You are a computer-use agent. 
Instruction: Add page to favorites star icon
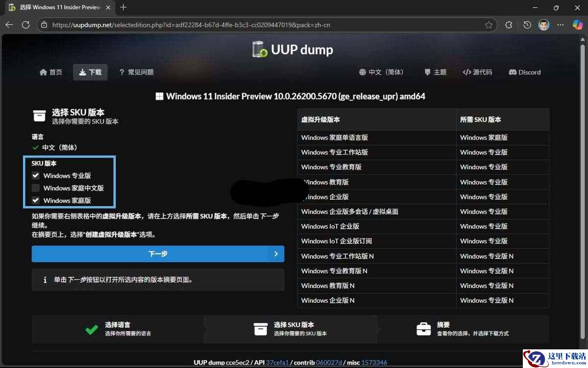pyautogui.click(x=489, y=25)
